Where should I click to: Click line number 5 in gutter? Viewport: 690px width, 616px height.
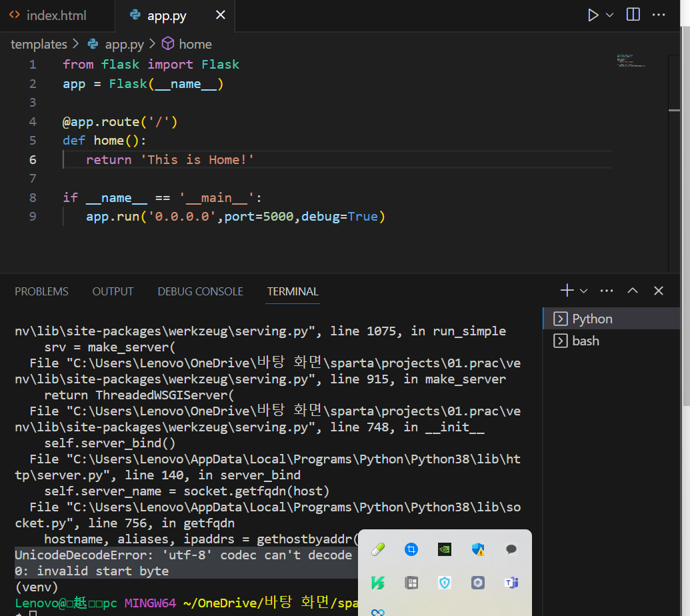click(x=33, y=141)
